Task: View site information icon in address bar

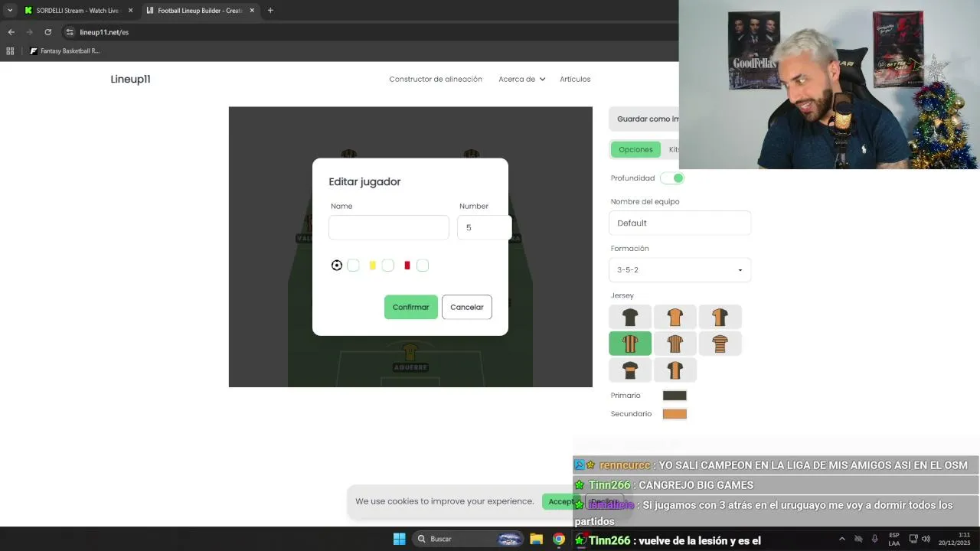Action: (70, 32)
